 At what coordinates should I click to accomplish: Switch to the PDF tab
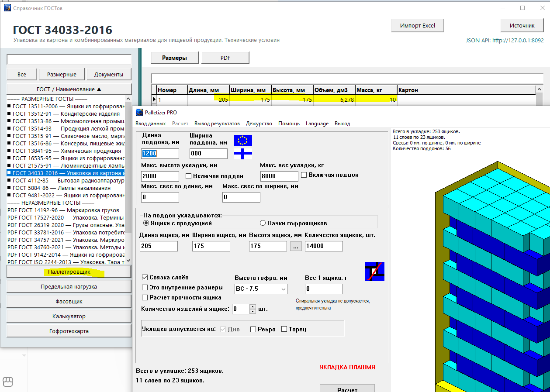(x=225, y=58)
